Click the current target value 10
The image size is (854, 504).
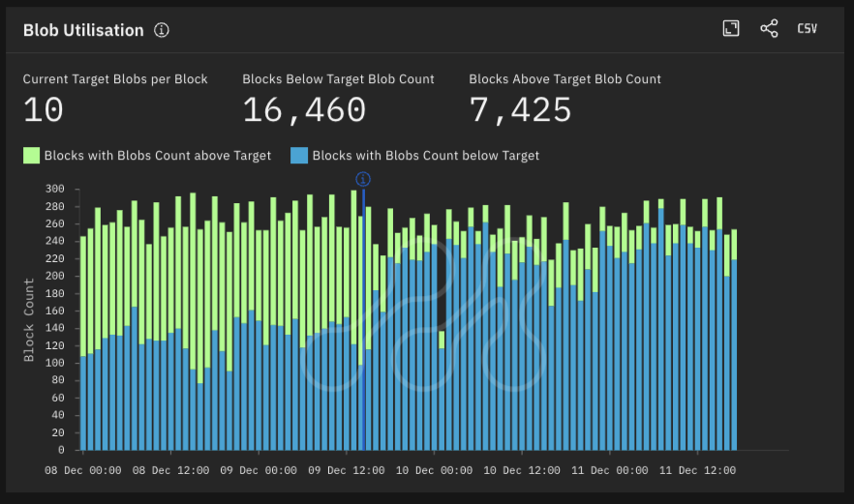click(x=44, y=110)
